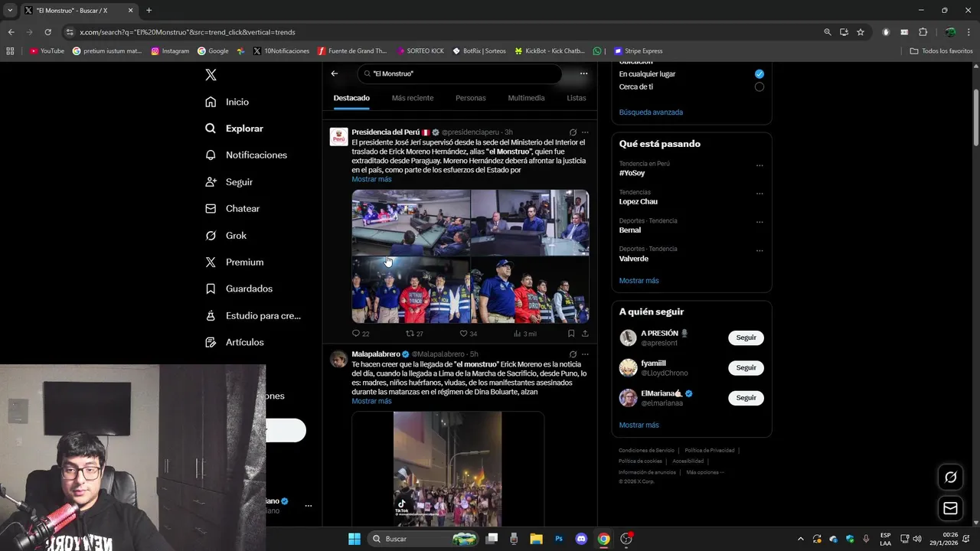Open Búsqueda avanzada link
980x551 pixels.
tap(651, 112)
